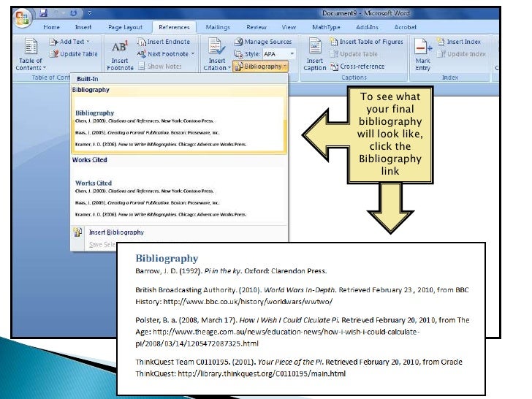The height and width of the screenshot is (399, 532).
Task: Click Insert Endnote
Action: [x=164, y=42]
